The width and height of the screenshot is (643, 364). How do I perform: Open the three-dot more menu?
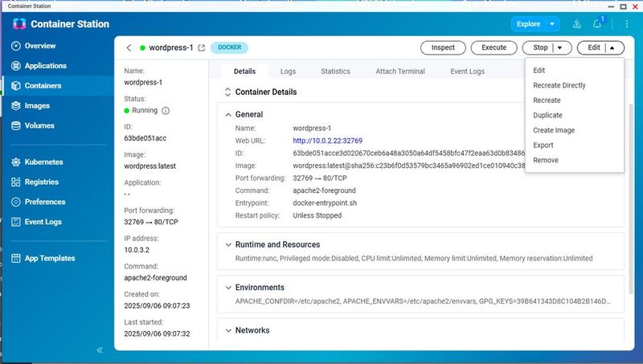627,24
